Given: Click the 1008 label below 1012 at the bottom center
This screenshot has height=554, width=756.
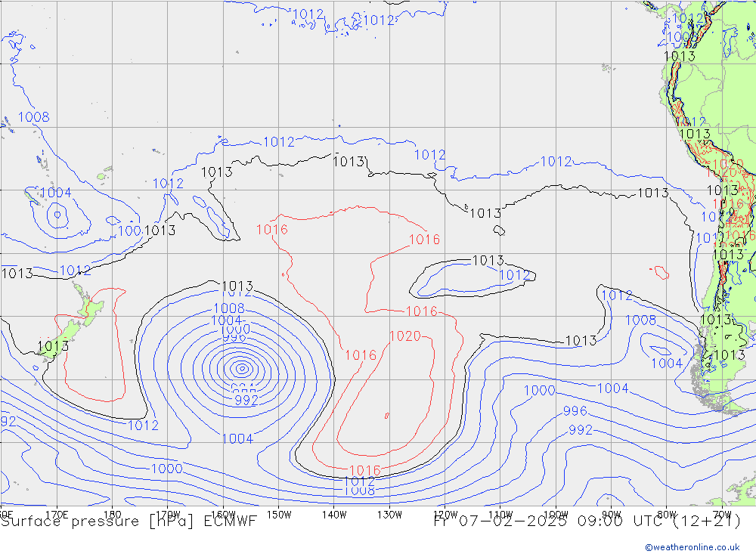Looking at the screenshot, I should (x=359, y=491).
